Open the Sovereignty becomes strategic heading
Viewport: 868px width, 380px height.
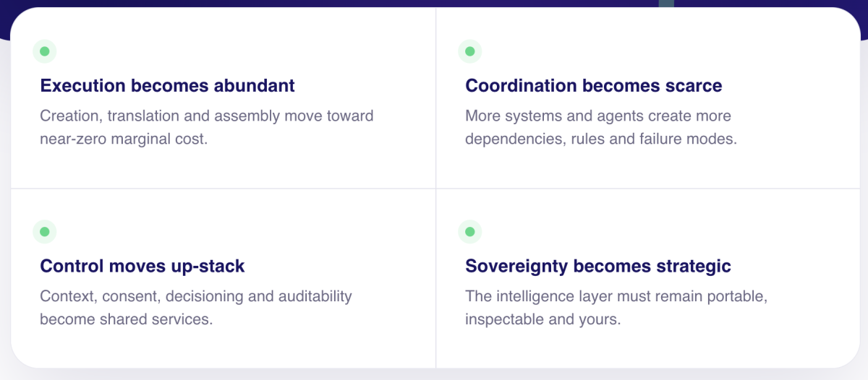tap(598, 266)
